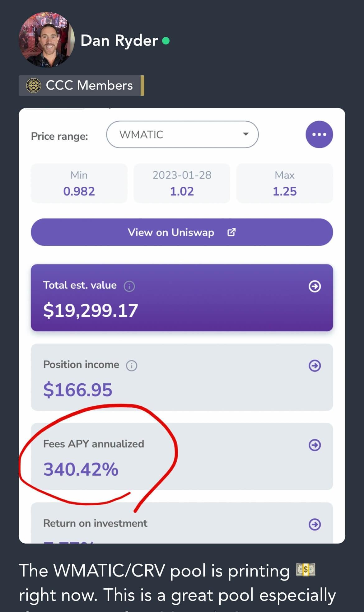Open the three-dot options menu button
364x612 pixels.
click(319, 134)
